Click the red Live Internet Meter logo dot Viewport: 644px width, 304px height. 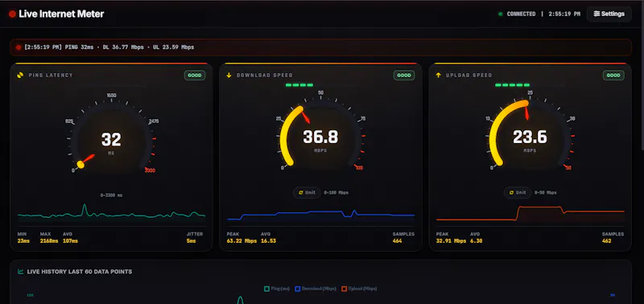(12, 14)
